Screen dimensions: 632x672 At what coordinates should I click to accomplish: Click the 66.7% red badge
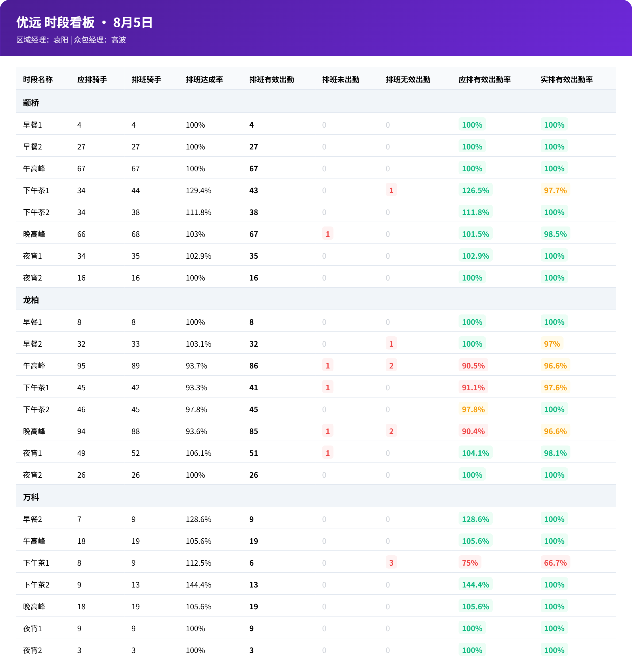click(555, 562)
